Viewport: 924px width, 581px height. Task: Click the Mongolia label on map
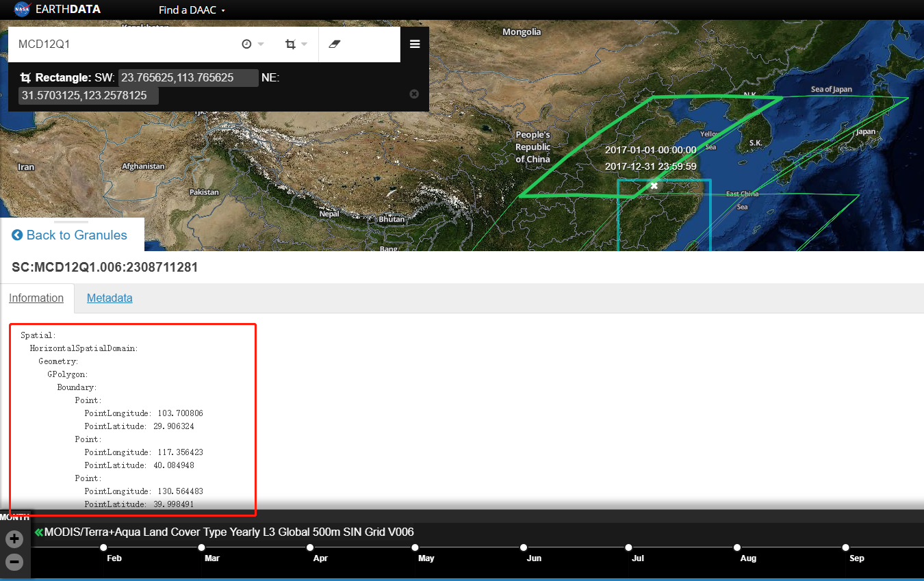522,32
